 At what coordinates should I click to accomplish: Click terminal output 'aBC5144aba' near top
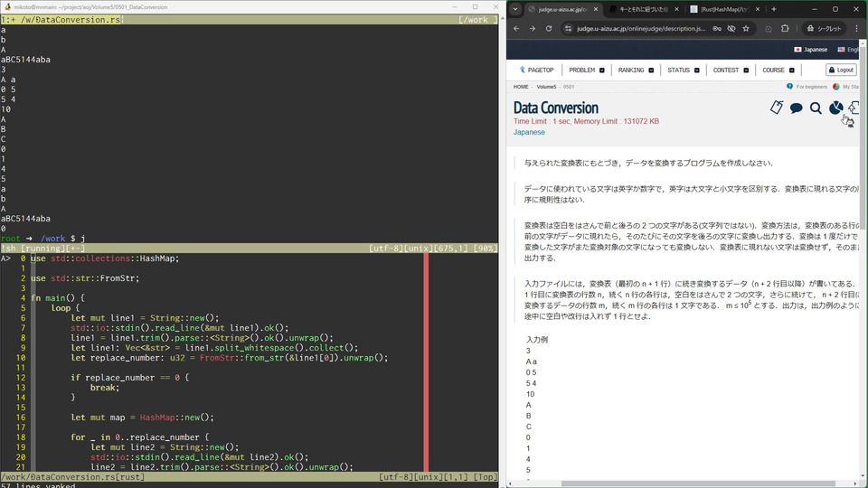point(25,60)
